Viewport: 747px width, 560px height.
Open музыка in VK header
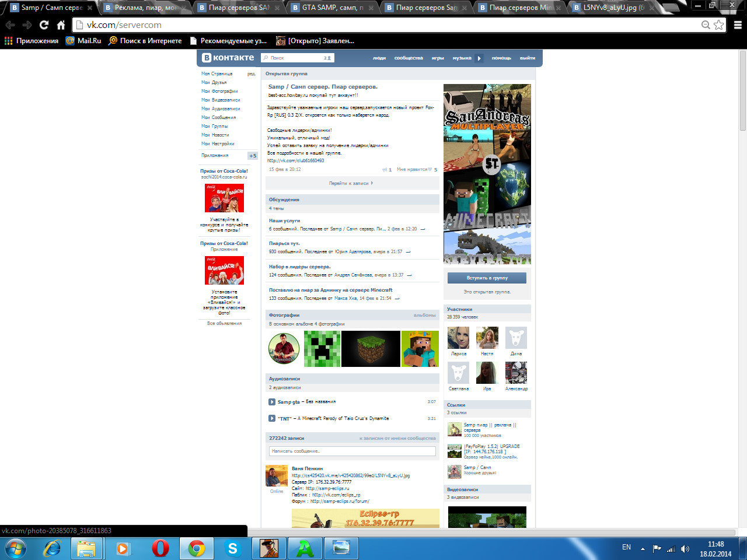coord(462,58)
